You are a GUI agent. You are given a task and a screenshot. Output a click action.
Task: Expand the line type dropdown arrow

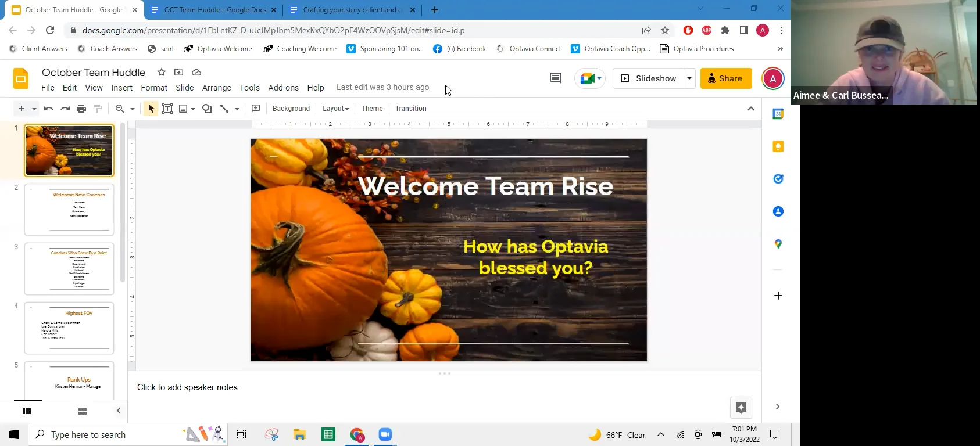(x=237, y=109)
